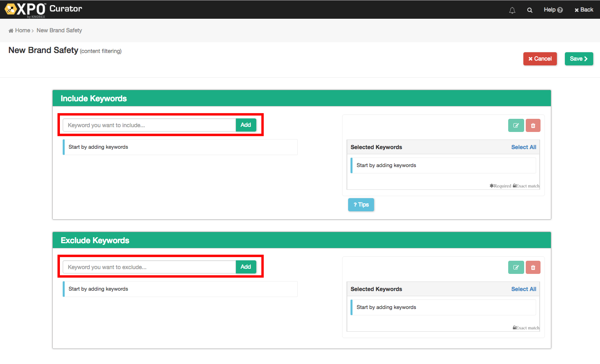Open search via magnifier icon

(530, 10)
